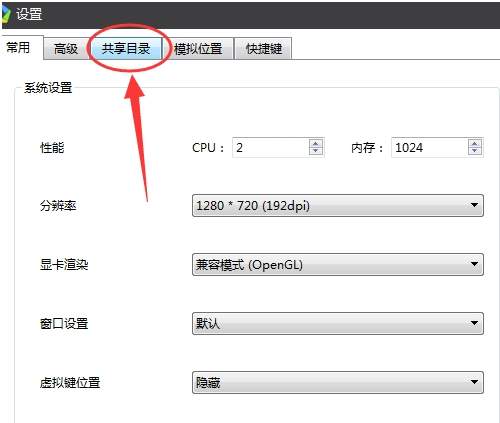Click the arrow beside 隐藏 option
Screen dimensions: 500x423
pyautogui.click(x=474, y=382)
